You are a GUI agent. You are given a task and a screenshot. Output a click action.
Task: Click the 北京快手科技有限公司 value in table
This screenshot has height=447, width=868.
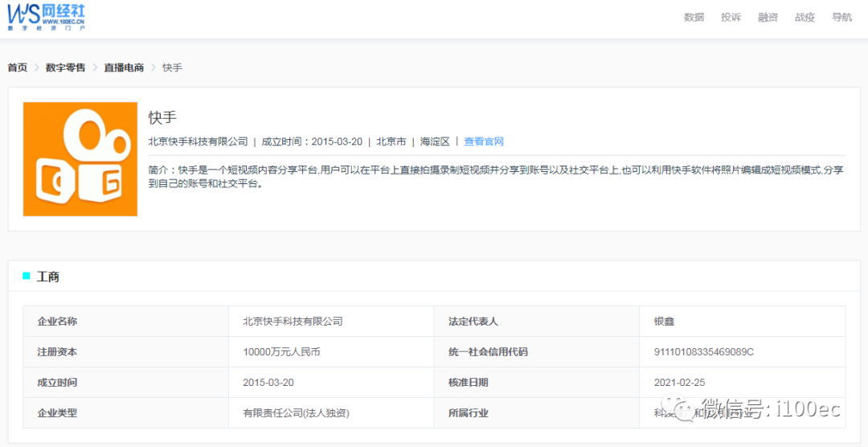click(293, 322)
